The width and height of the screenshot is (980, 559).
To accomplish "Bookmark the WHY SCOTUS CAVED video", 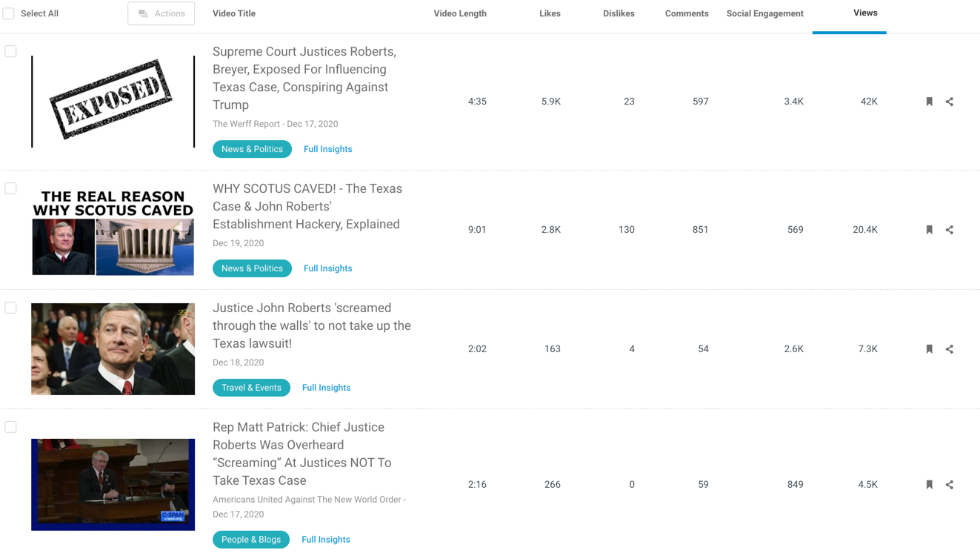I will tap(929, 230).
